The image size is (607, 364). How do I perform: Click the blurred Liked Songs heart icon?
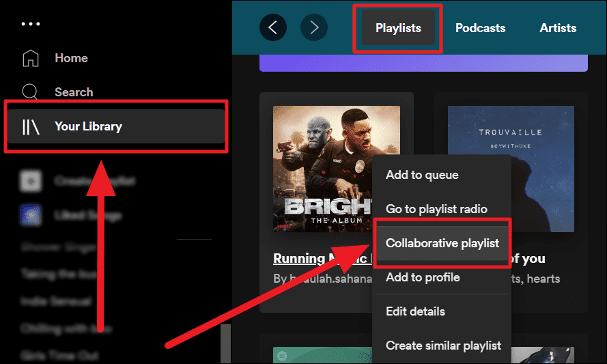(31, 215)
